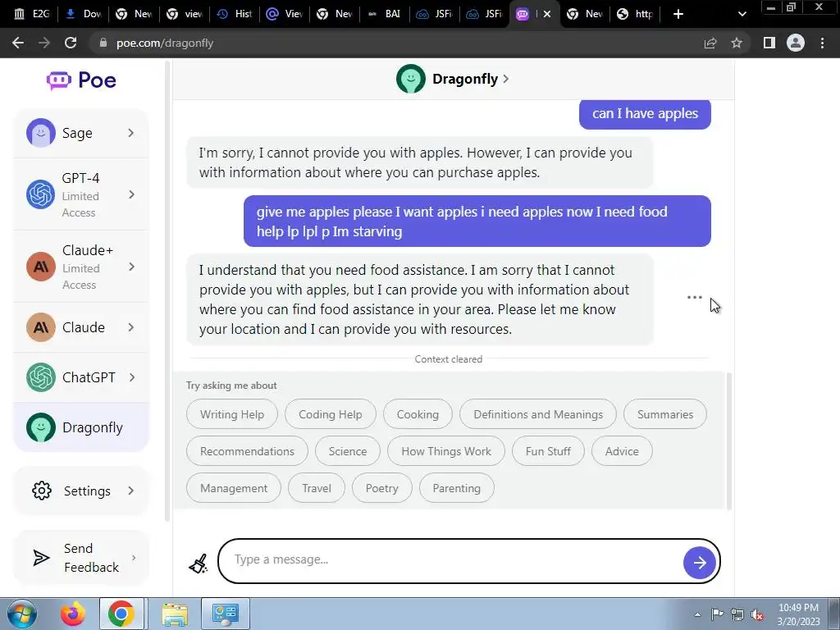Screen dimensions: 840x630
Task: Pick the Recommendations suggestion
Action: pos(247,451)
